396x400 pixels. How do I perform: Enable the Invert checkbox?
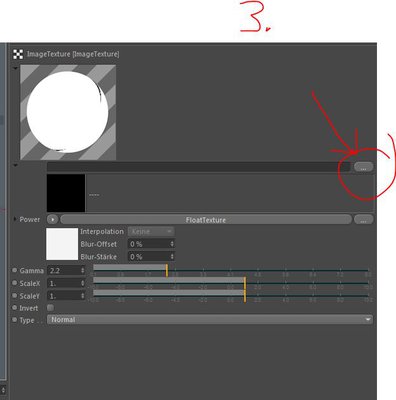(x=50, y=308)
